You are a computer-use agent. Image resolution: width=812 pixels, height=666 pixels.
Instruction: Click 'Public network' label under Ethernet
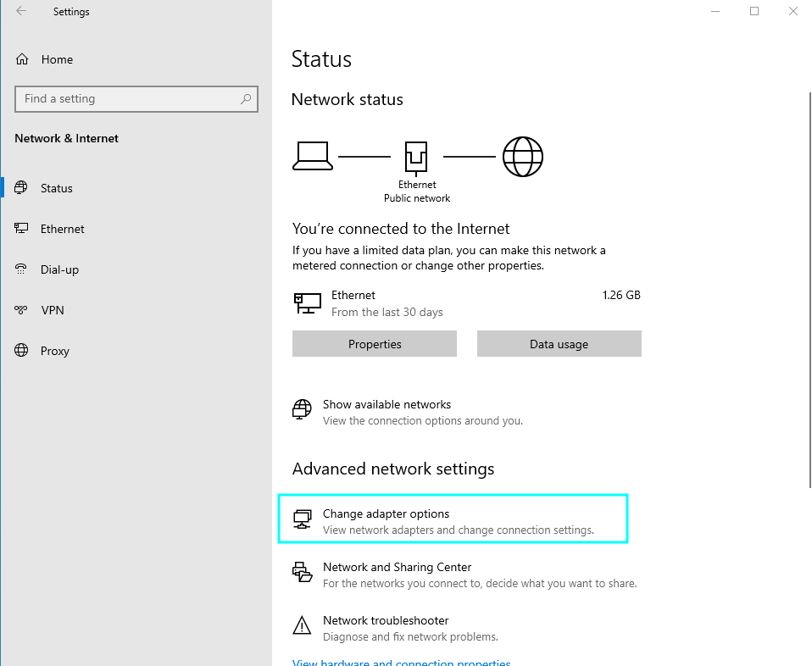click(417, 198)
